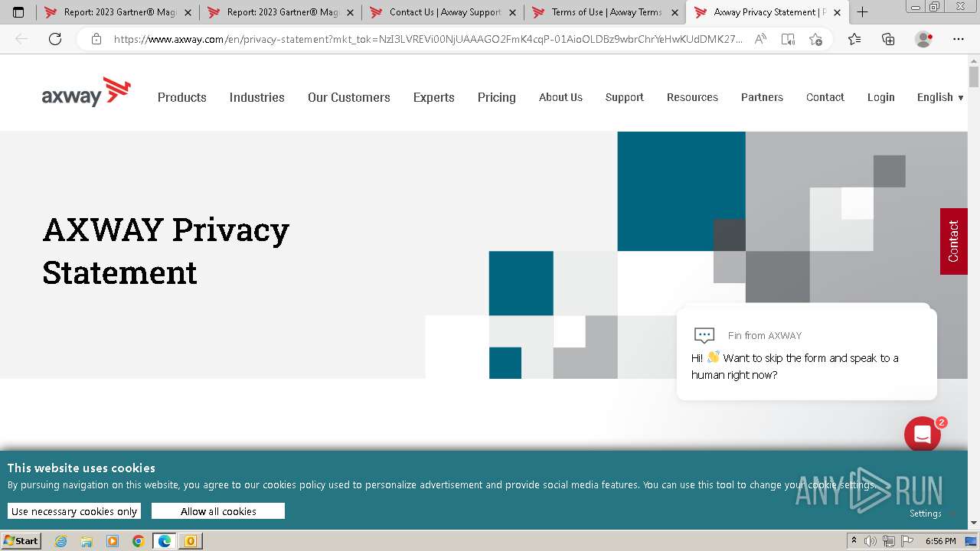Open the Experts menu item
Viewport: 980px width, 551px height.
tap(434, 97)
